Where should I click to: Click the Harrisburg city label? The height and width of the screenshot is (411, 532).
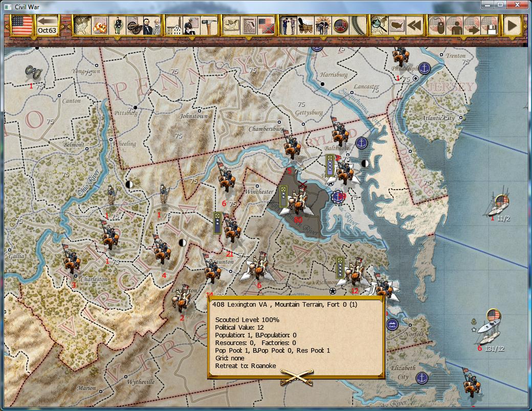click(x=334, y=74)
